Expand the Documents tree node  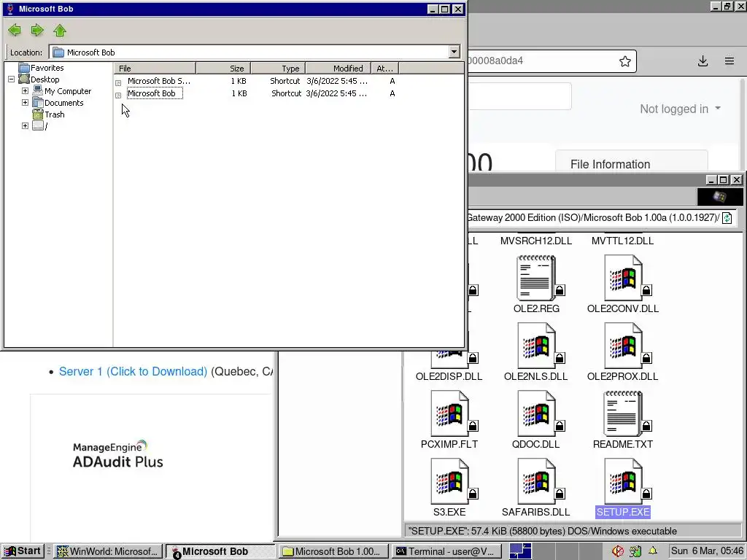[x=25, y=102]
